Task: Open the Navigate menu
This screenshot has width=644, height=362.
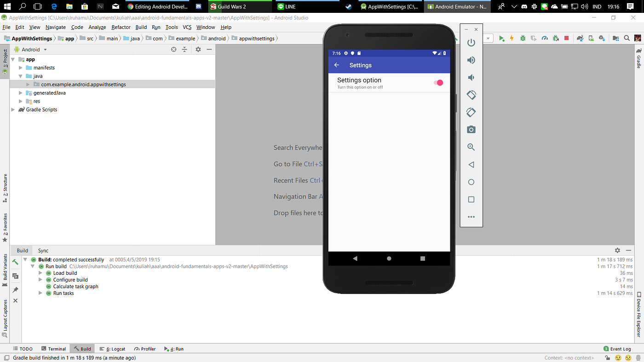Action: [55, 27]
